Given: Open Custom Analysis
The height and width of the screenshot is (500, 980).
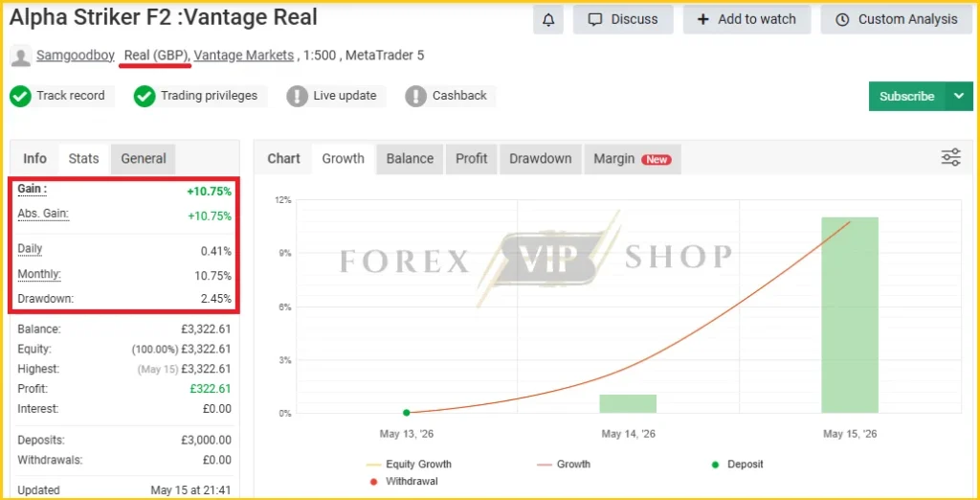Looking at the screenshot, I should coord(897,19).
